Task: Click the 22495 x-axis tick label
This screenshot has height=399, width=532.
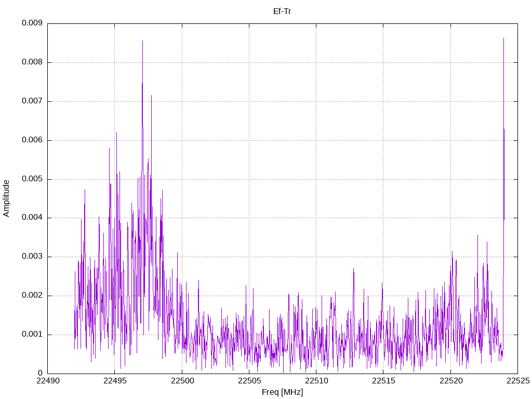Action: pos(115,381)
